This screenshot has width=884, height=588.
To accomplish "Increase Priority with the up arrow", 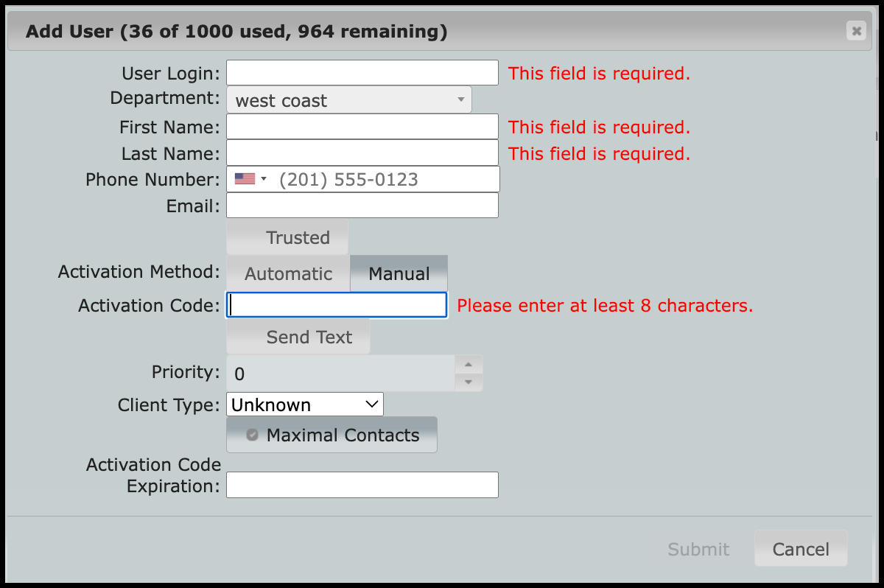I will 469,365.
